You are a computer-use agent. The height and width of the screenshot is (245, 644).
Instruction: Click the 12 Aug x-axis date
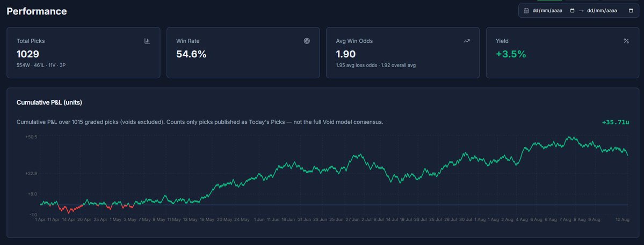pos(623,220)
